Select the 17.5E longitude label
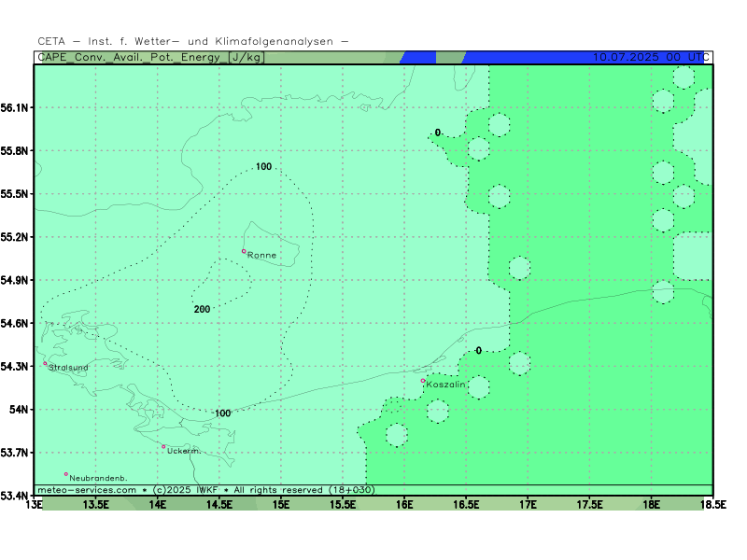Screen dimensions: 747x560 point(590,505)
